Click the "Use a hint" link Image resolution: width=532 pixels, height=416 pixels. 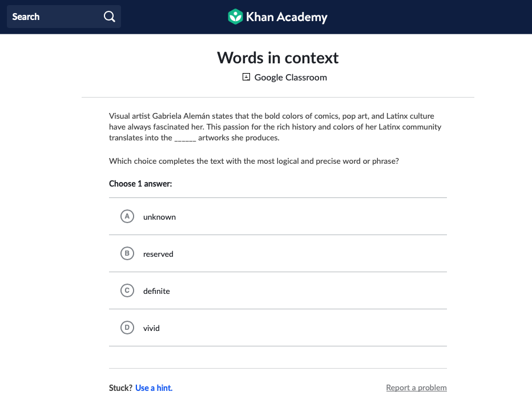(x=154, y=388)
